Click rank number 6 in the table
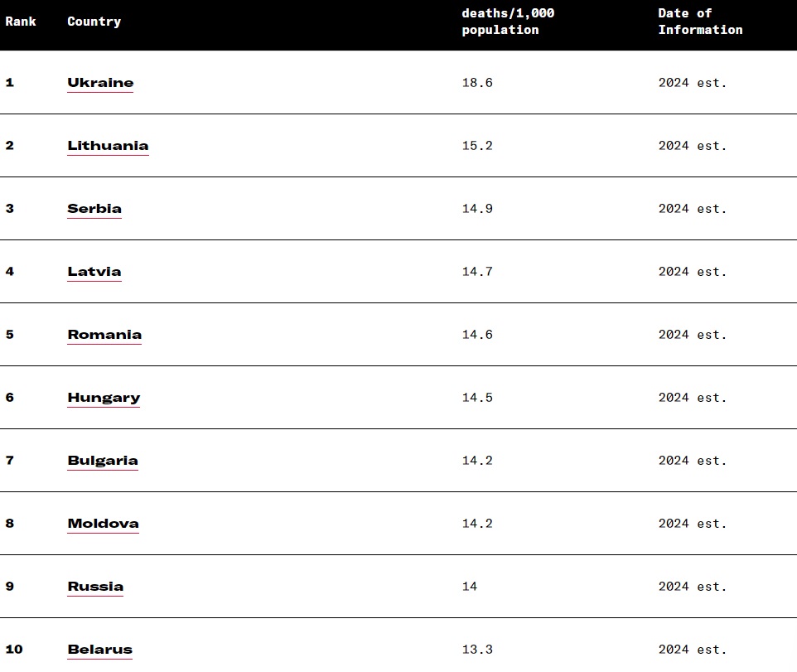Screen dimensions: 797x672 pyautogui.click(x=10, y=398)
